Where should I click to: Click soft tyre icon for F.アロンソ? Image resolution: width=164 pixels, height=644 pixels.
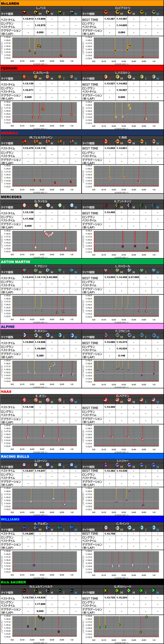pyautogui.click(x=24, y=270)
